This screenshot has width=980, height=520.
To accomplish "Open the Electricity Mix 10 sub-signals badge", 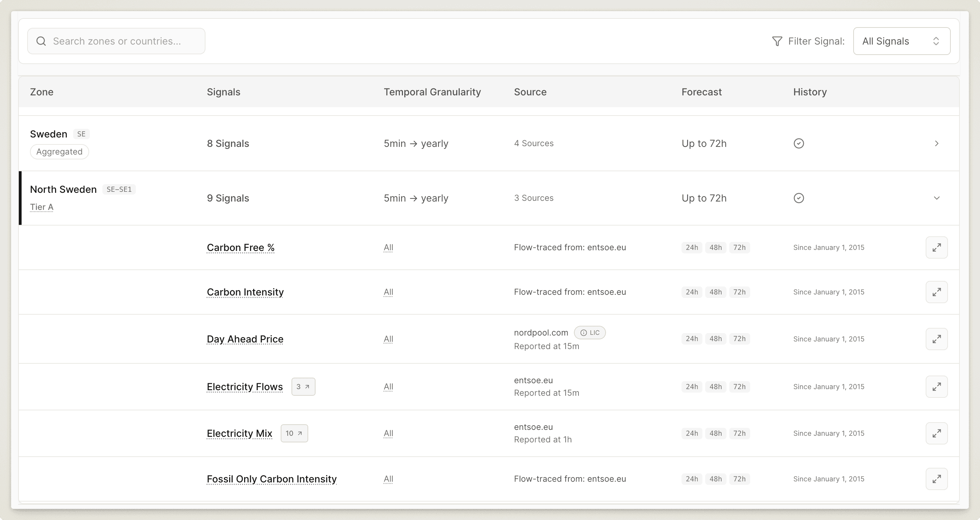I will click(x=294, y=433).
